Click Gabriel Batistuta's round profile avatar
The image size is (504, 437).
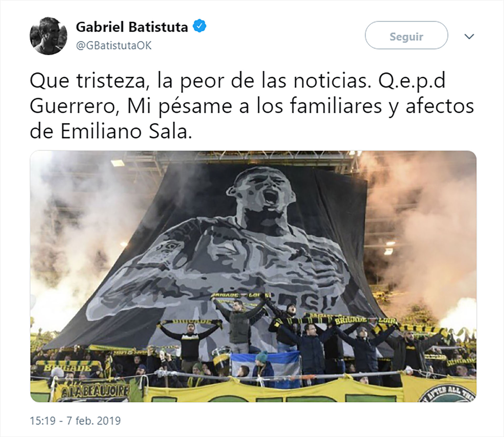[x=48, y=36]
